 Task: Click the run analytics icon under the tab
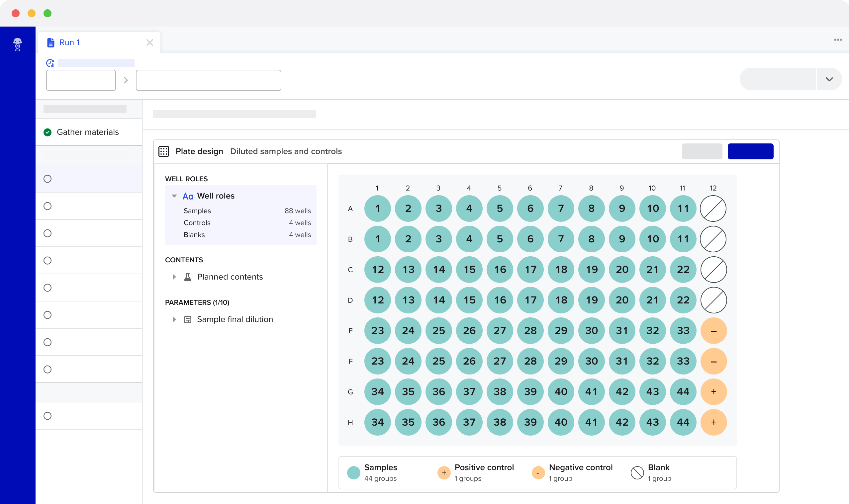50,63
